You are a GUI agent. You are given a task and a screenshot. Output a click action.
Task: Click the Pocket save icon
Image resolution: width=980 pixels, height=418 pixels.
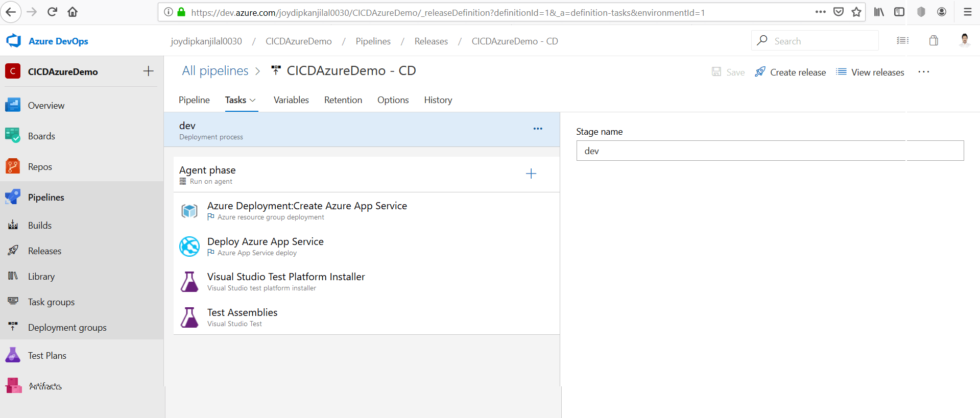click(x=839, y=12)
